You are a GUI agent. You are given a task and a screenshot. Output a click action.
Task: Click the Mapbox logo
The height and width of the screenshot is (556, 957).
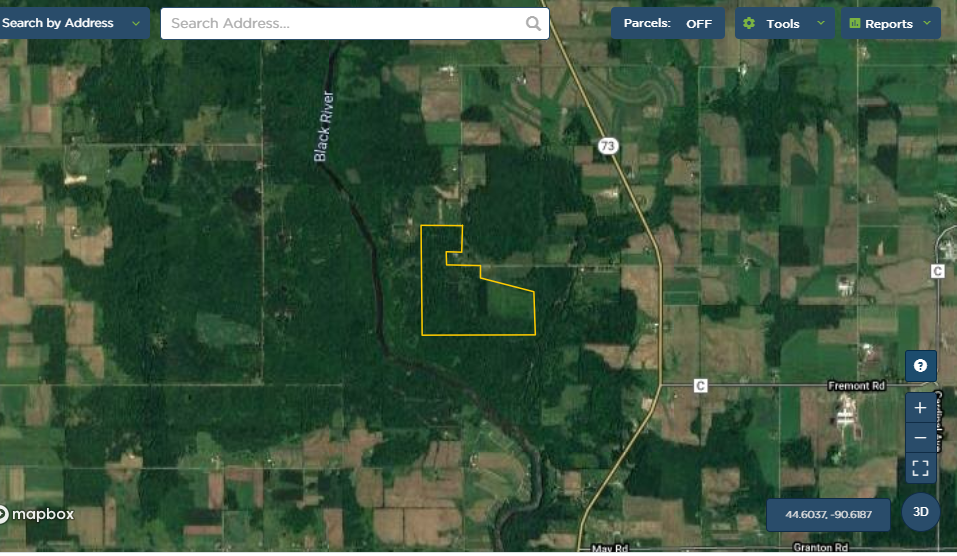[x=37, y=514]
